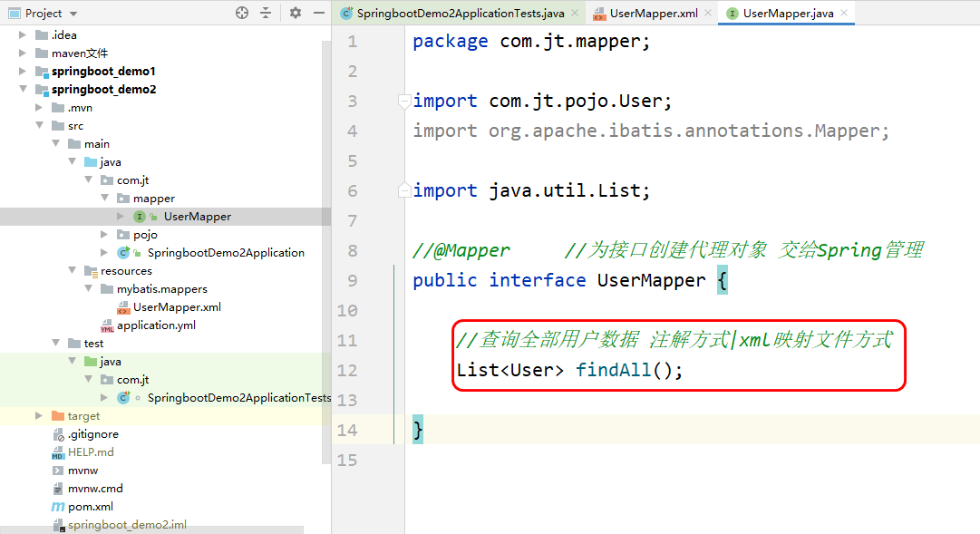Close the UserMapper.xml tab

708,13
